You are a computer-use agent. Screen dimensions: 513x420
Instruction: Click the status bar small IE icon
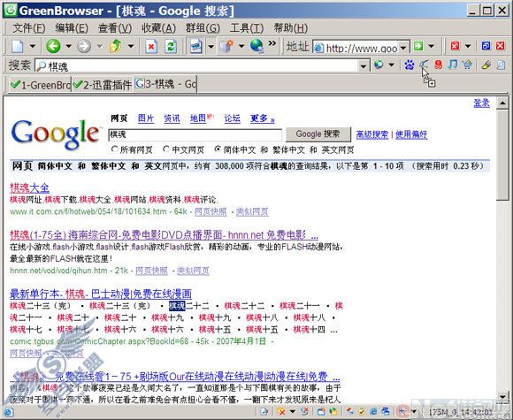click(373, 412)
